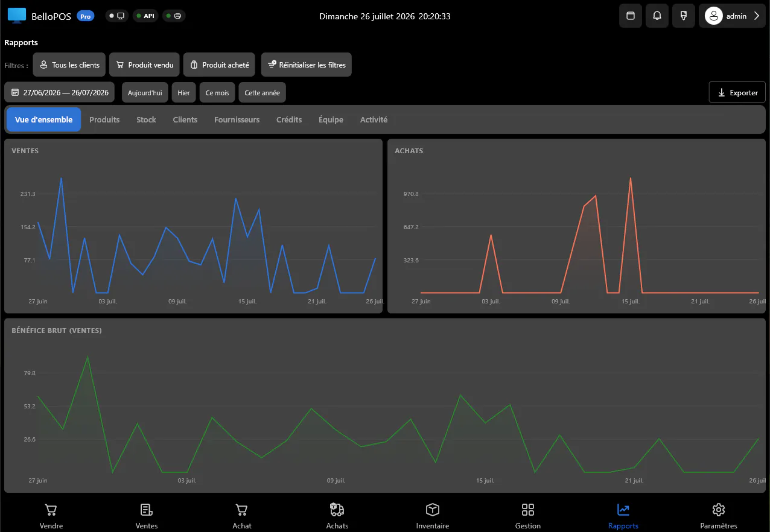Screen dimensions: 770x532
Task: Click the Exporter button
Action: (737, 92)
